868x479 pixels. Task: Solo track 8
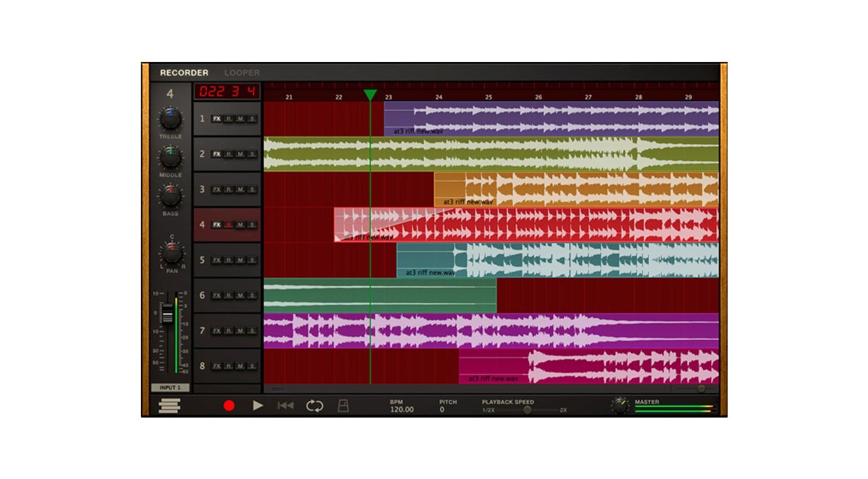252,366
